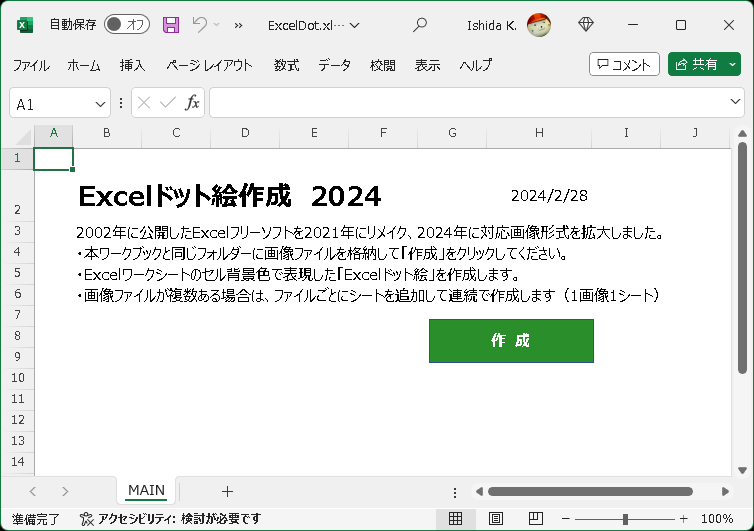Viewport: 754px width, 531px height.
Task: Select column H header
Action: (539, 133)
